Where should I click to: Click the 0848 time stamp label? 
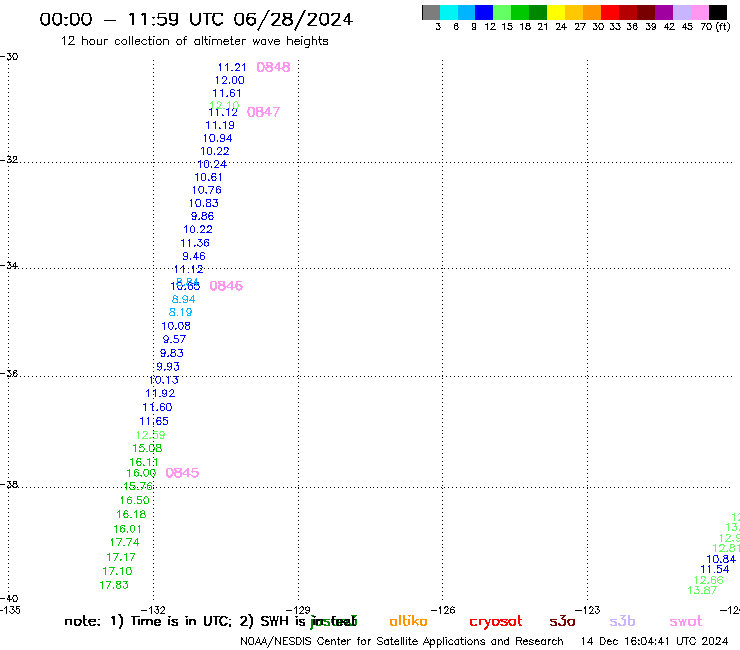pyautogui.click(x=273, y=67)
